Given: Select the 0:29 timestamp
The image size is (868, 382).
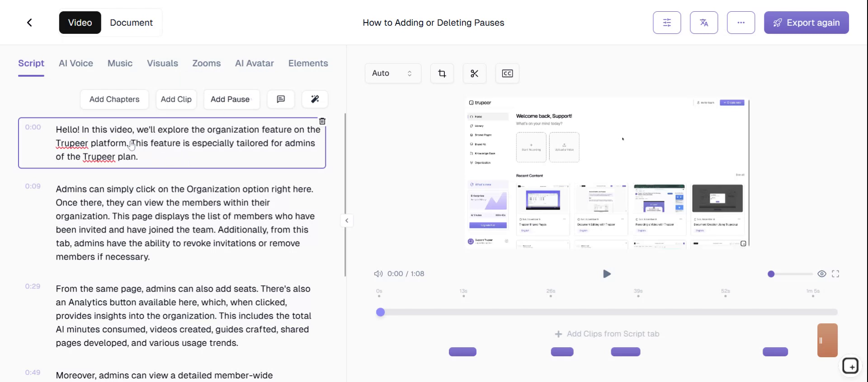Looking at the screenshot, I should [33, 286].
